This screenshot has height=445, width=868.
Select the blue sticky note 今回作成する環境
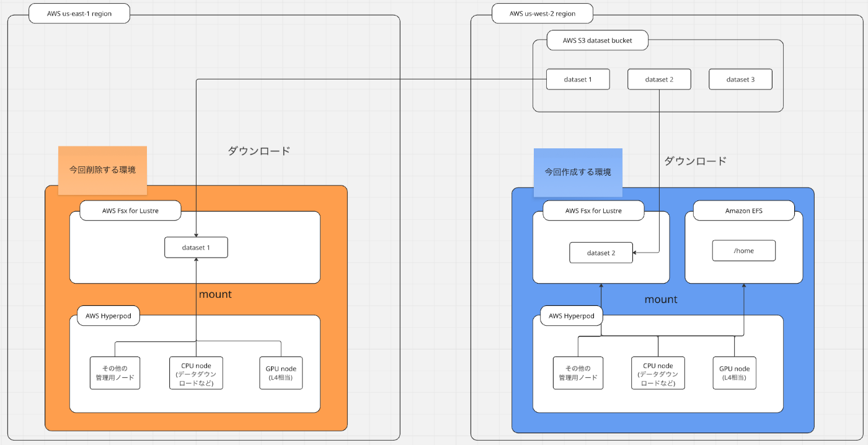tap(578, 173)
